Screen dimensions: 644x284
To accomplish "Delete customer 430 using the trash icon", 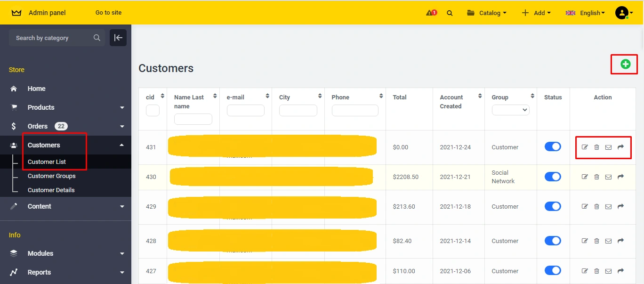I will [596, 177].
